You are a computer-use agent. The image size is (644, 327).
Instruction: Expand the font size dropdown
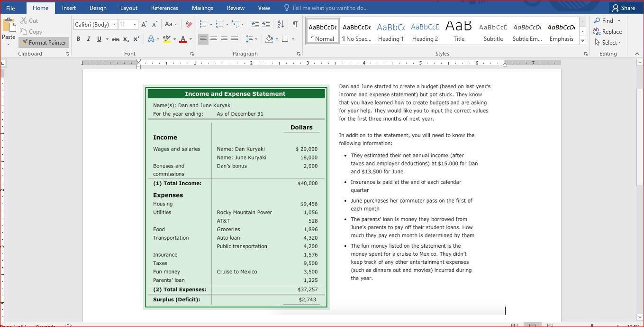(x=135, y=24)
